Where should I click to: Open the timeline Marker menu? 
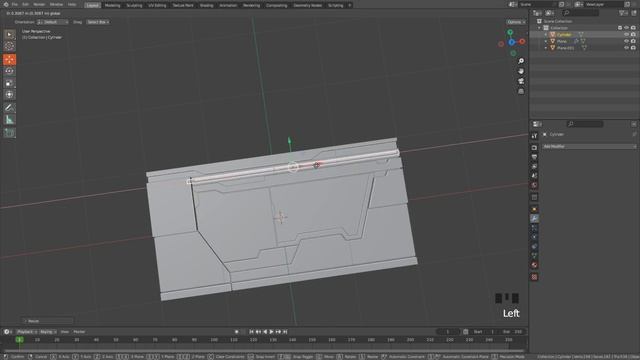click(x=79, y=332)
